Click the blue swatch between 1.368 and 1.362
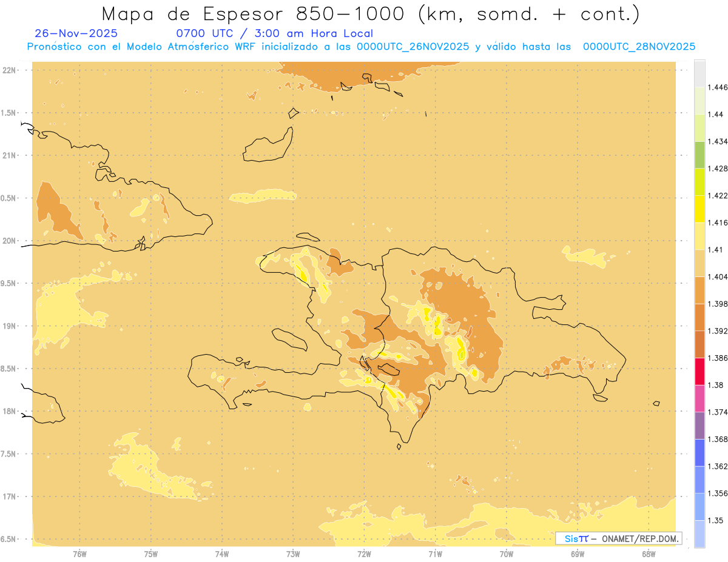Image resolution: width=728 pixels, height=562 pixels. pyautogui.click(x=699, y=453)
